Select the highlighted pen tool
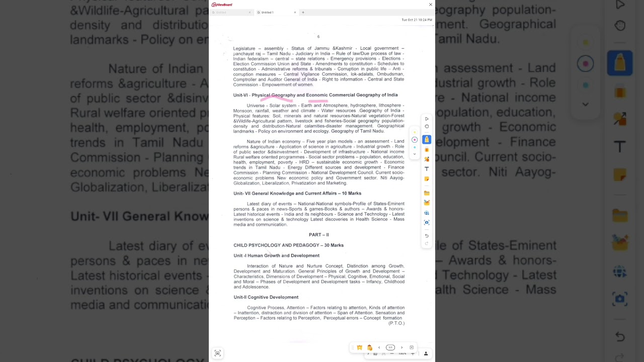This screenshot has height=362, width=644. (x=427, y=140)
